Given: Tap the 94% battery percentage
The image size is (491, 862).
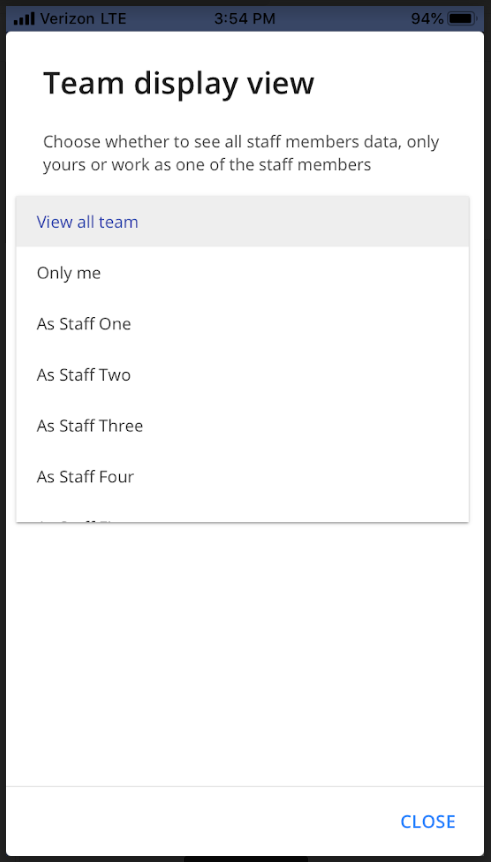Looking at the screenshot, I should pos(427,19).
